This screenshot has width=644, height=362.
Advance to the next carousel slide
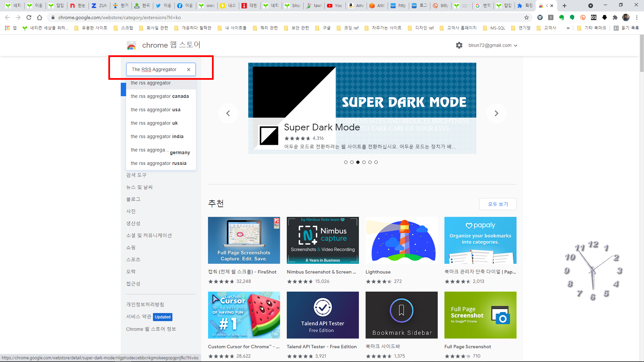(496, 113)
